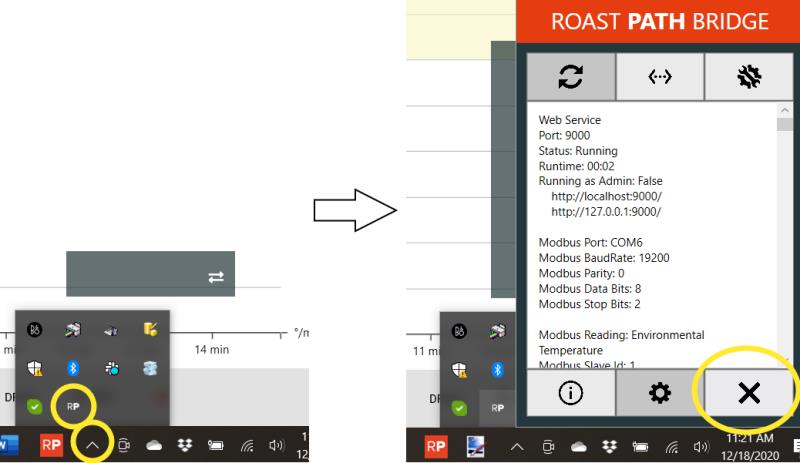Click B&O tray icon in right screenshot

(459, 331)
